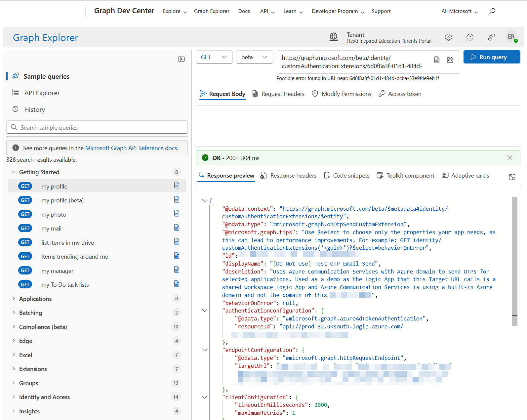The image size is (527, 420).
Task: Collapse the sidebar with the panel icon
Action: point(181,59)
